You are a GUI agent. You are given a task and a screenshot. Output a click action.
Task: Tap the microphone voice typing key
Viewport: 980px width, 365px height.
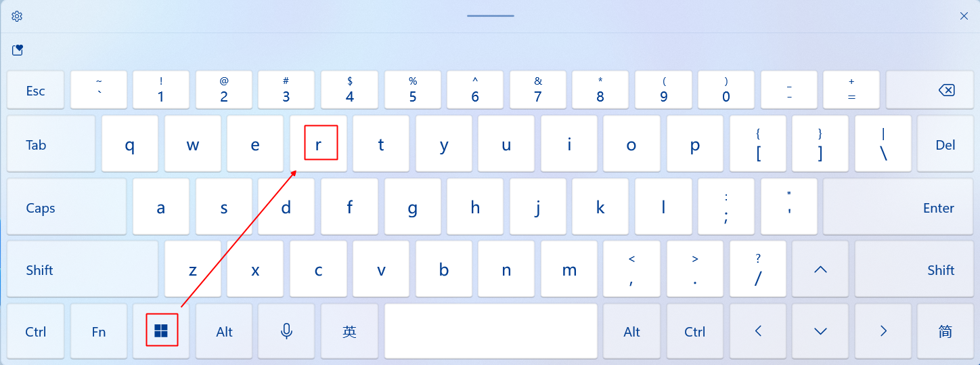tap(287, 331)
